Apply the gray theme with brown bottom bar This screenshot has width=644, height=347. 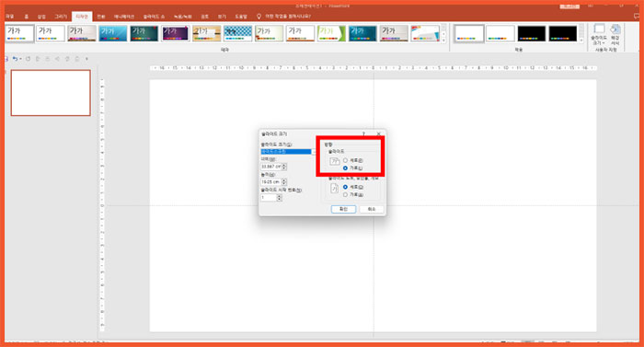[x=82, y=33]
